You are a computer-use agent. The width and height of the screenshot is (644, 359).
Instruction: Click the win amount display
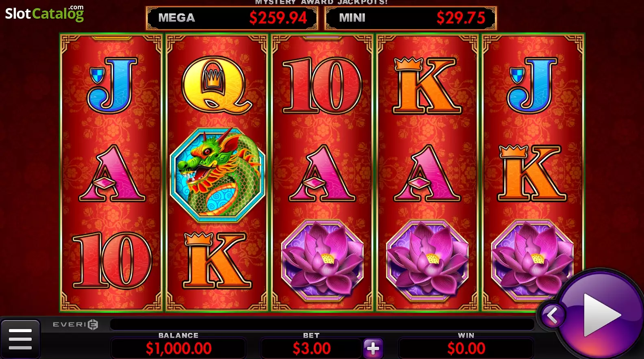[466, 348]
